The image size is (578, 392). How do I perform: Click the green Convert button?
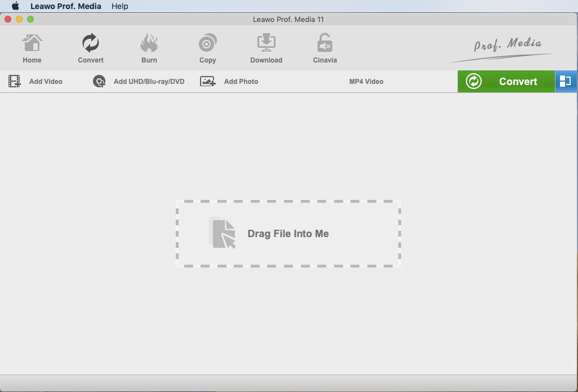click(506, 82)
